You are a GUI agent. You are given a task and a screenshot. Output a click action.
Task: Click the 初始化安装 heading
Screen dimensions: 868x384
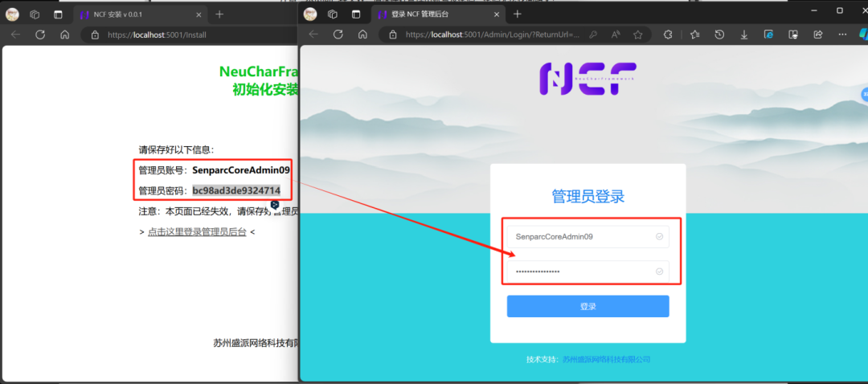(265, 89)
